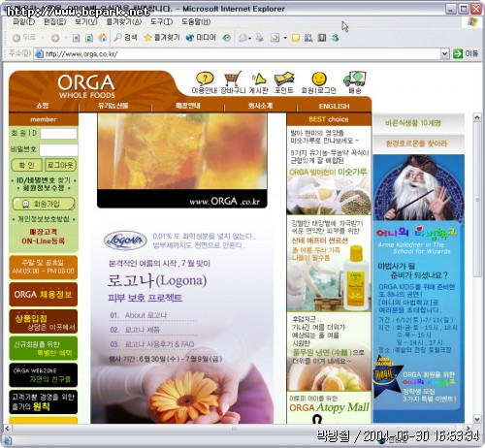
Task: Open the Search (검색) toolbar button
Action: [125, 38]
